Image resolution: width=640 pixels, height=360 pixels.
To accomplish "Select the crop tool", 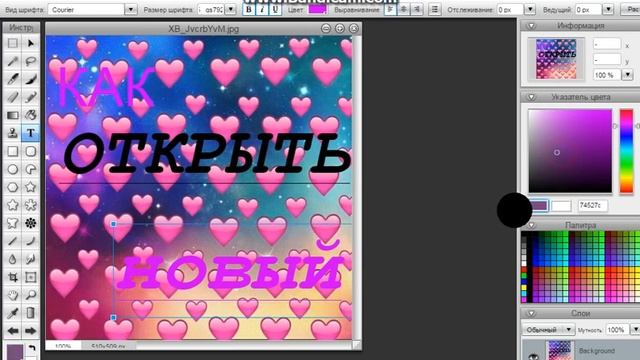I will [x=13, y=277].
